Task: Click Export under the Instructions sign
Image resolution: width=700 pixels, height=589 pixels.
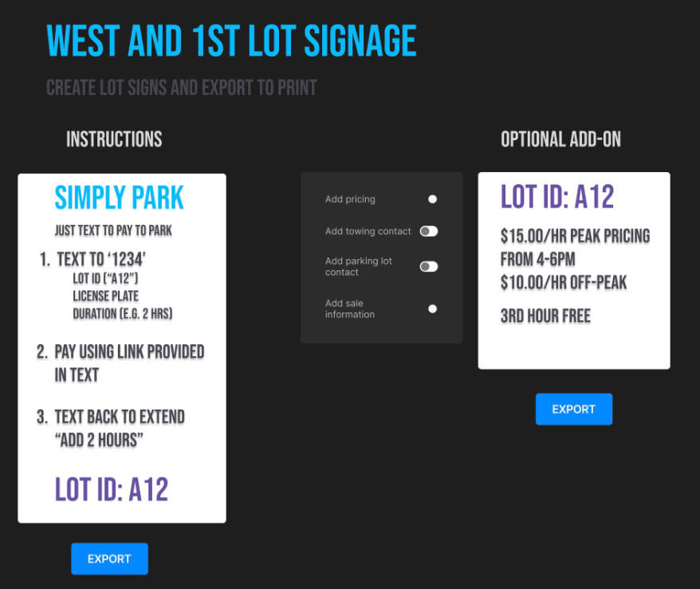Action: (109, 558)
